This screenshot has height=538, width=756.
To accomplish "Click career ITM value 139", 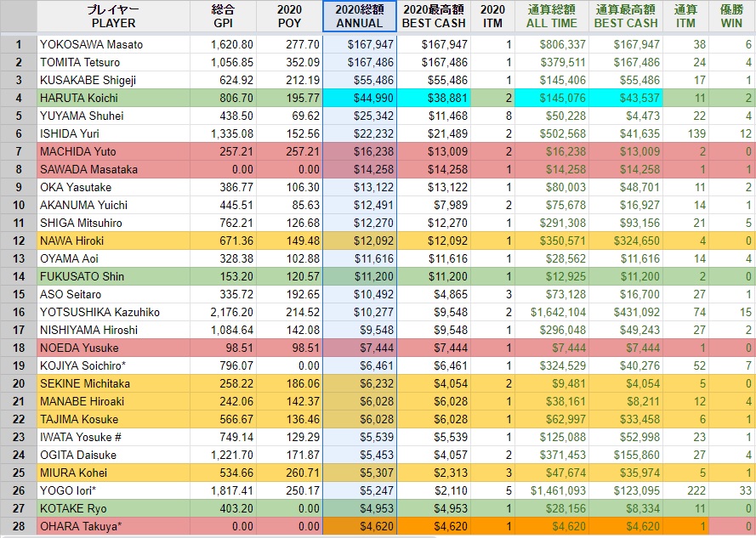I will [685, 133].
